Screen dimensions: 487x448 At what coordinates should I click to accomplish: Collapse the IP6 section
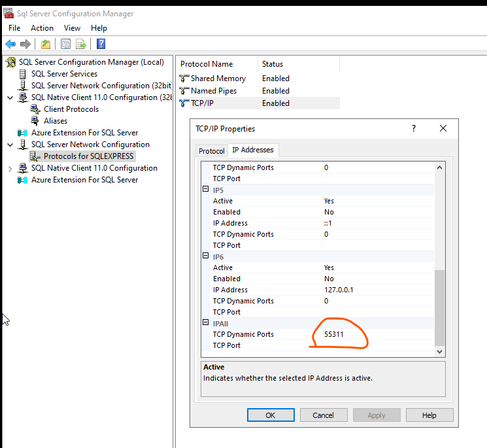pos(206,255)
